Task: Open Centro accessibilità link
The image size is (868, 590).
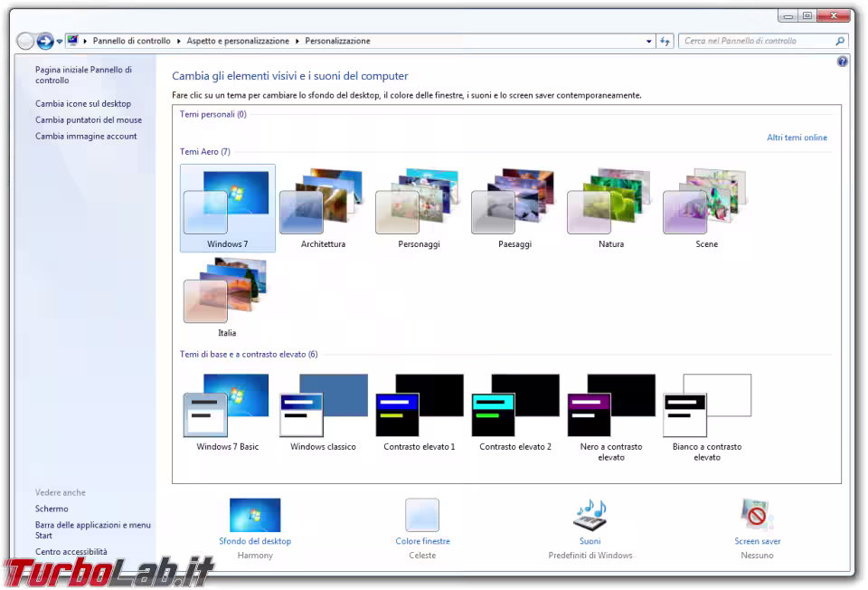Action: (71, 552)
